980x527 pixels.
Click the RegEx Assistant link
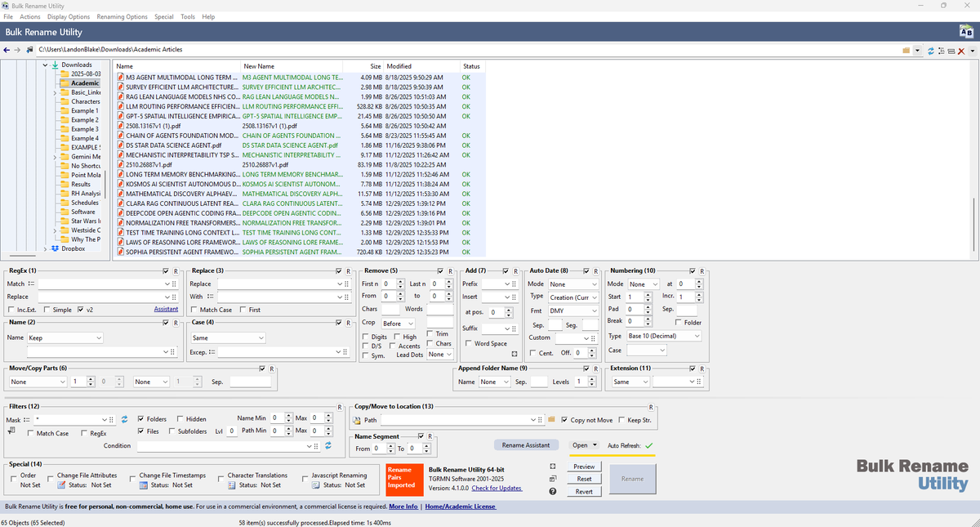(166, 310)
